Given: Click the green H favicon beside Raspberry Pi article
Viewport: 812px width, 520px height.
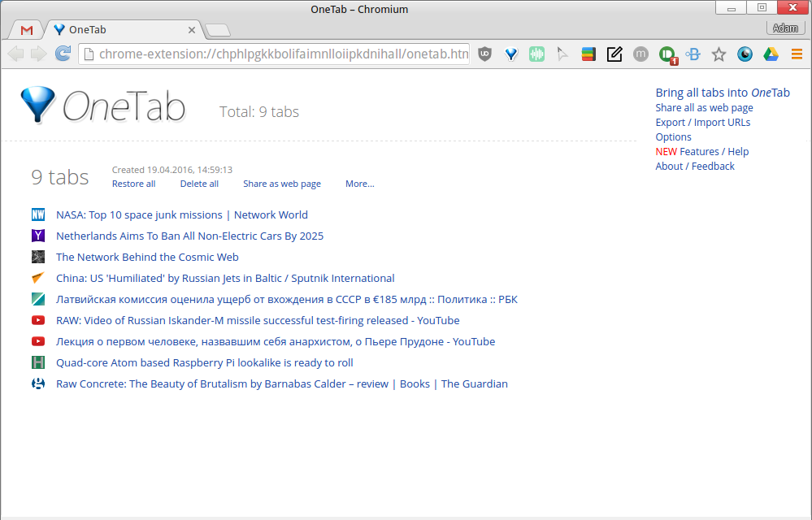Looking at the screenshot, I should point(38,362).
